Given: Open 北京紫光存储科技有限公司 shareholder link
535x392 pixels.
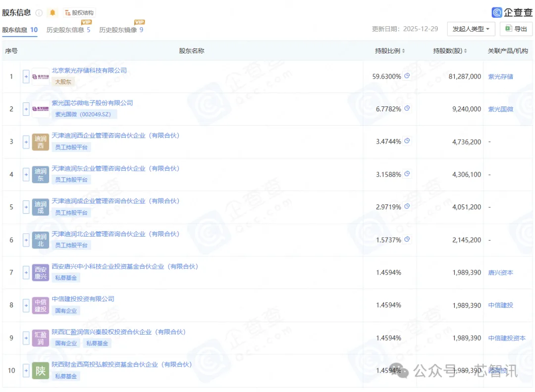Looking at the screenshot, I should [x=89, y=71].
